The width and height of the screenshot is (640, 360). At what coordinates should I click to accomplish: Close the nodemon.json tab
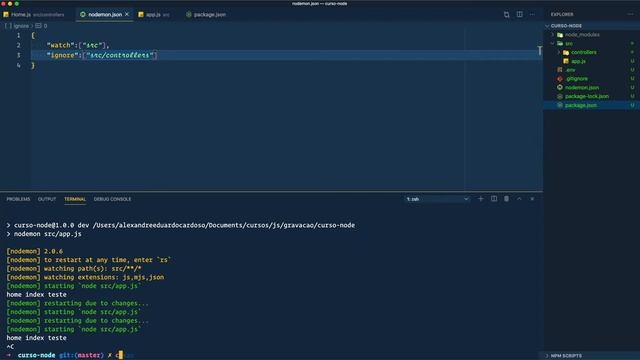click(127, 14)
